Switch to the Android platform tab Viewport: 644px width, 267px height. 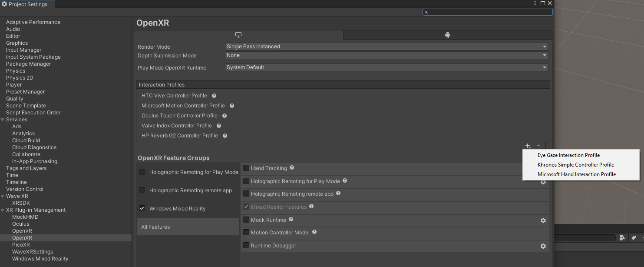tap(448, 35)
